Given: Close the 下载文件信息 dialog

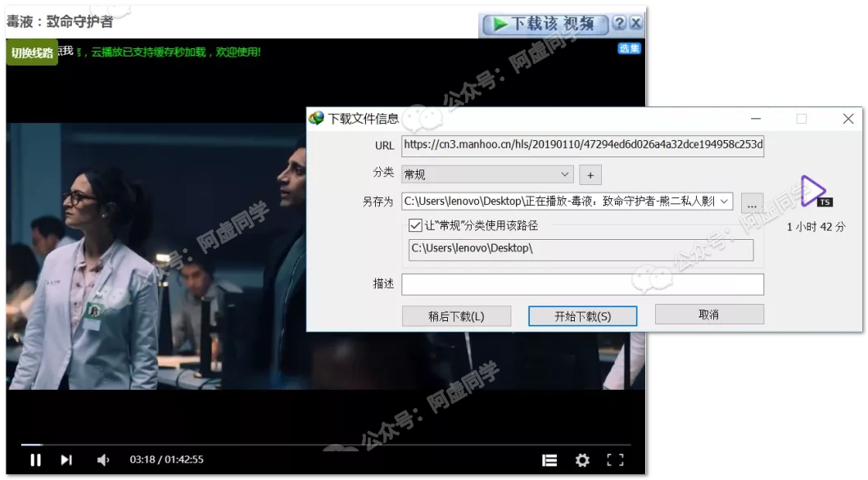Looking at the screenshot, I should [848, 119].
